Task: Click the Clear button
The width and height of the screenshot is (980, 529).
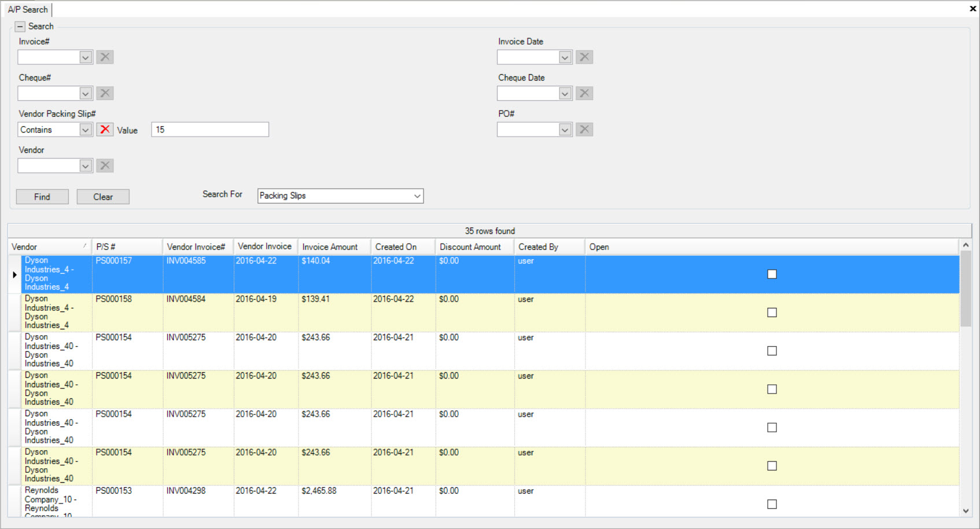Action: click(x=103, y=197)
